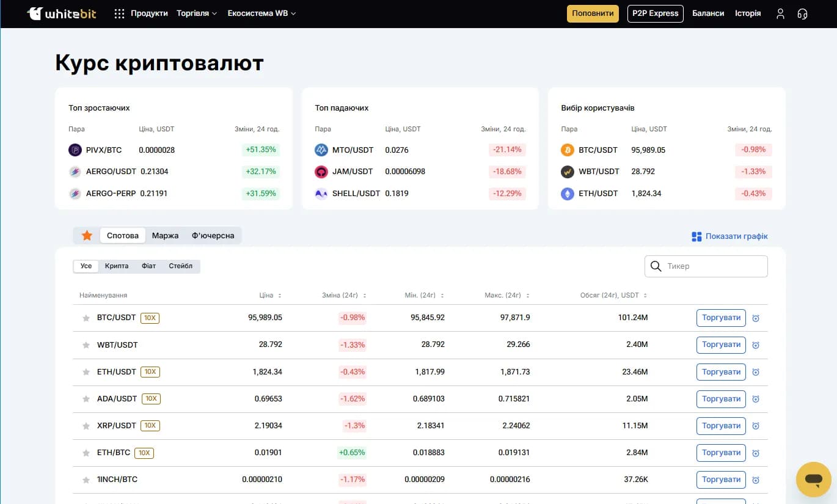This screenshot has width=837, height=504.
Task: Favorite the ADA/USDT row star
Action: (86, 398)
